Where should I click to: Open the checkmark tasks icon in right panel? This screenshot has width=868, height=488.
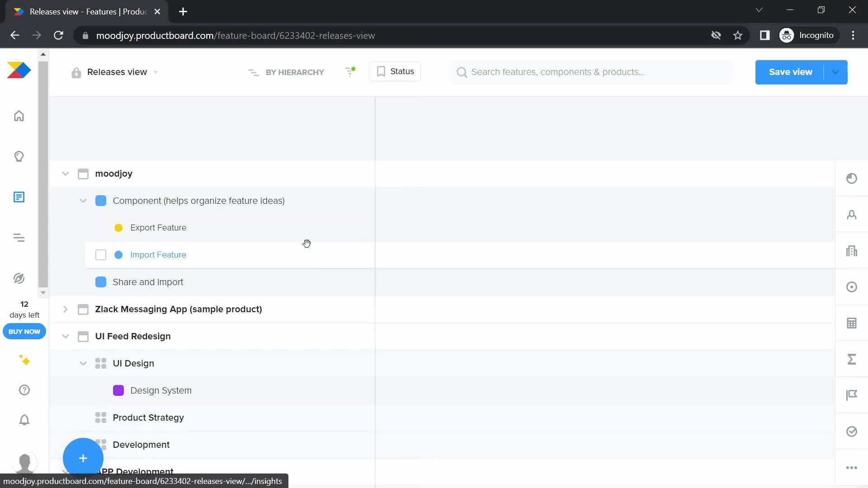(852, 432)
